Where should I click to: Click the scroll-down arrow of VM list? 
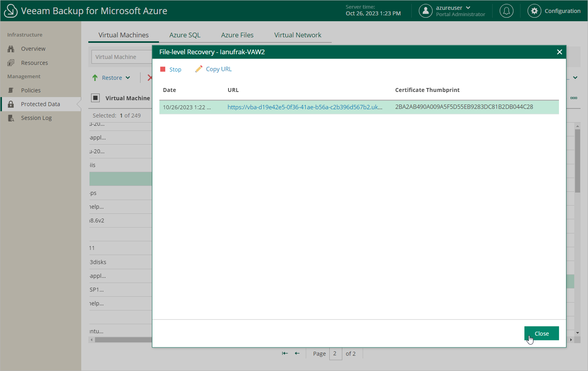pos(577,333)
